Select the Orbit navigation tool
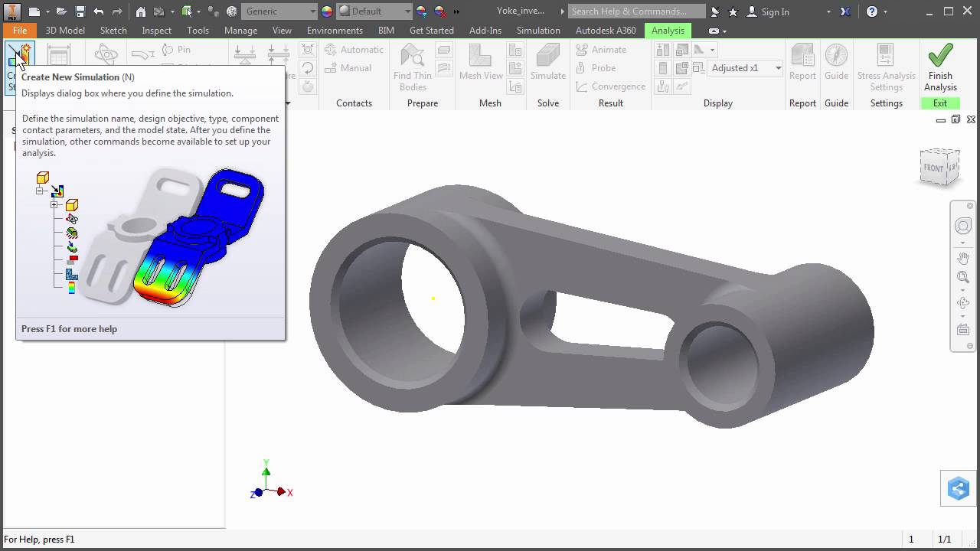This screenshot has height=551, width=980. [x=963, y=303]
